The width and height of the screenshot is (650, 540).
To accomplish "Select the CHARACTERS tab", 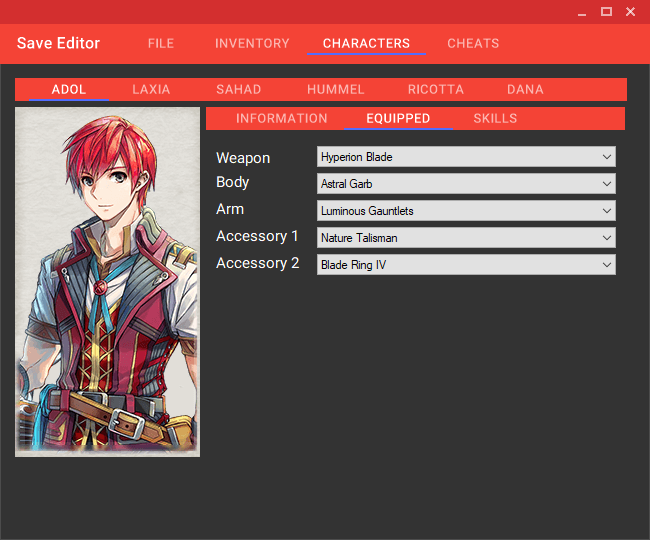I will pos(366,43).
